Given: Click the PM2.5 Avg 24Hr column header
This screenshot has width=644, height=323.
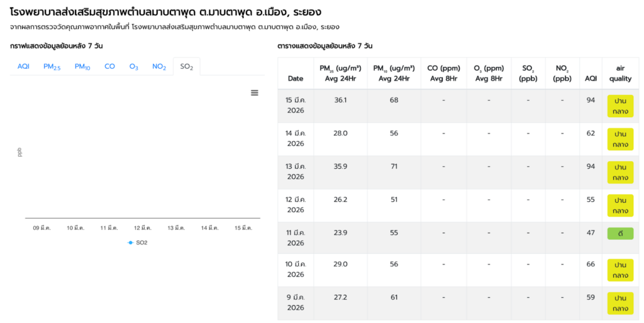Looking at the screenshot, I should tap(340, 73).
